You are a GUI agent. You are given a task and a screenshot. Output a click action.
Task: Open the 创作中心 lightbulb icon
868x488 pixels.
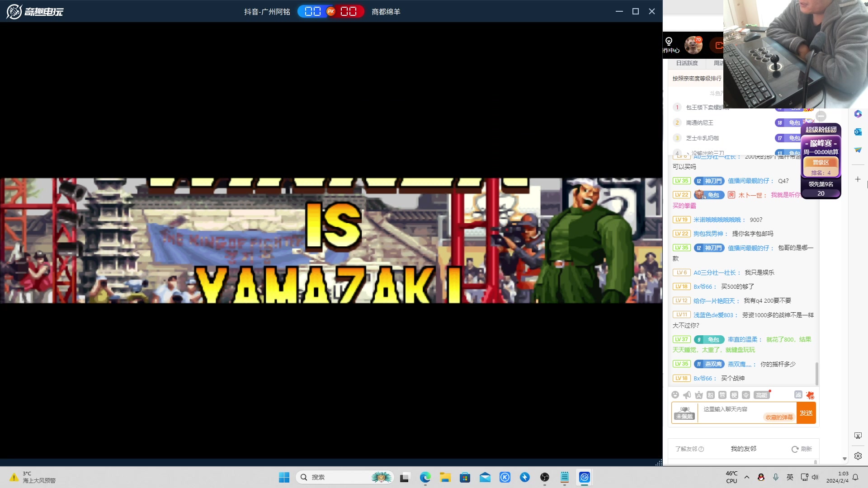670,45
